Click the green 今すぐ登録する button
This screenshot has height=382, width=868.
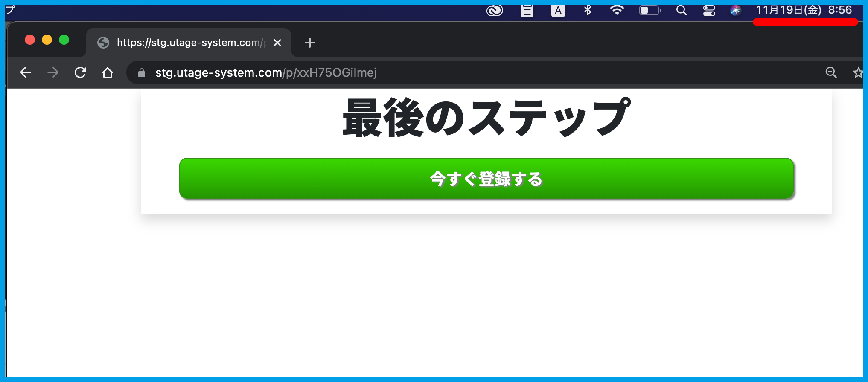pos(486,179)
